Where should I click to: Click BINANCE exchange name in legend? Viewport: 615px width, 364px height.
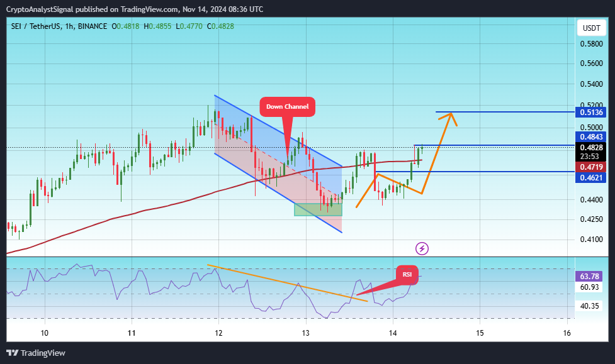click(x=93, y=26)
